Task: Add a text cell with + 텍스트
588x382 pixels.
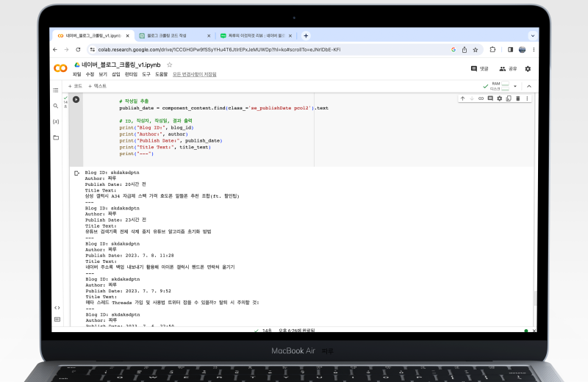Action: pos(97,86)
